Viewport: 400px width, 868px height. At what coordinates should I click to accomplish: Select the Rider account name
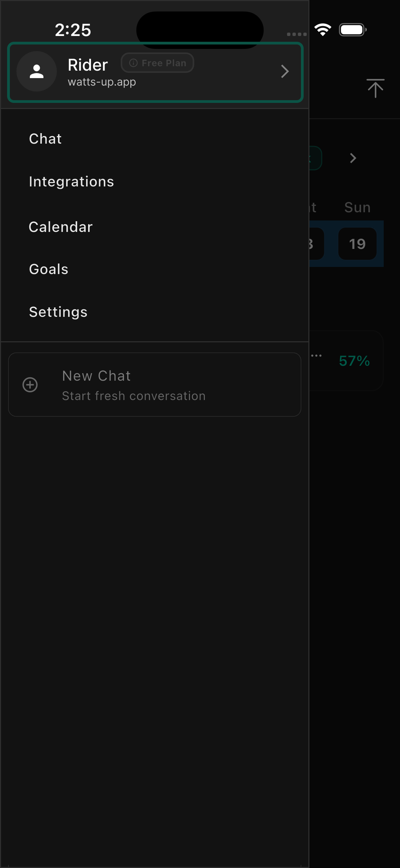[x=88, y=65]
